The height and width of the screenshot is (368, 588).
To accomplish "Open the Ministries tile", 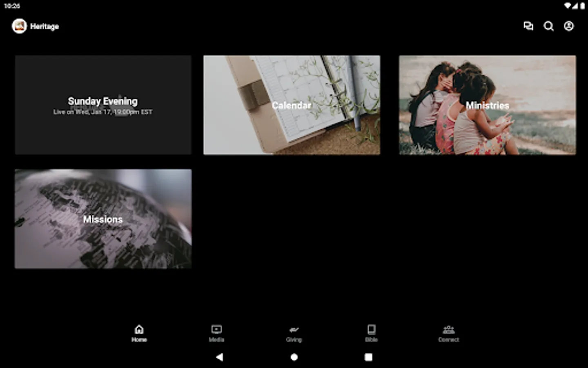I will click(x=487, y=105).
